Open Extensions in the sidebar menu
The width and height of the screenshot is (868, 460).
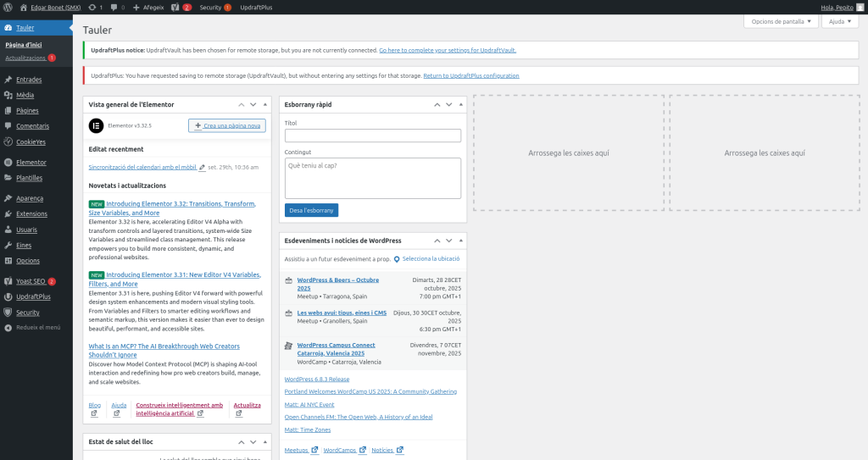click(31, 213)
